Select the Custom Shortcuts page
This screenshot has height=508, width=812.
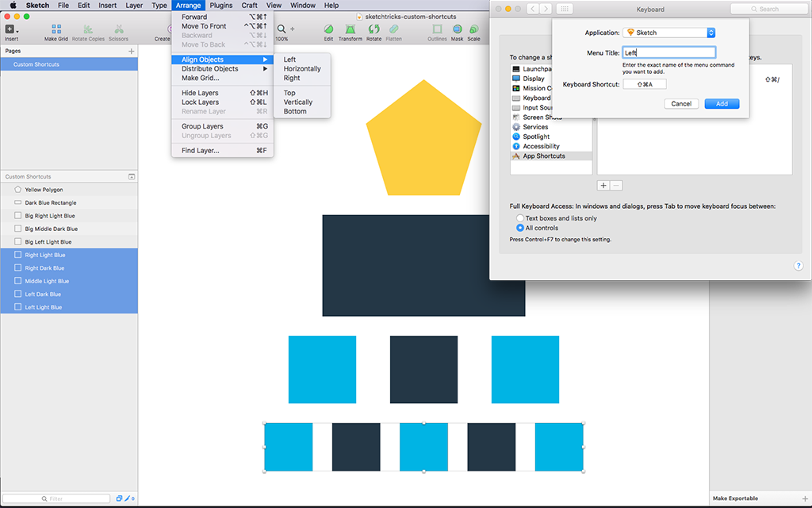tap(70, 64)
